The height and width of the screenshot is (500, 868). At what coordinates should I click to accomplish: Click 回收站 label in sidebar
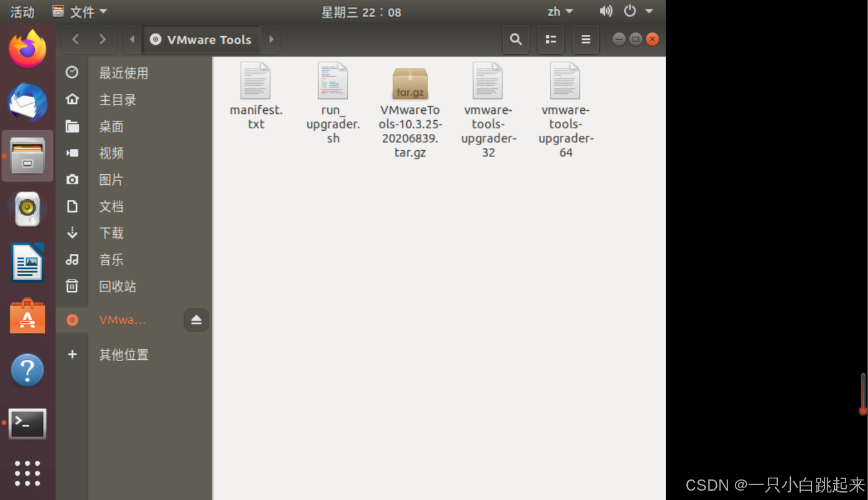[117, 286]
